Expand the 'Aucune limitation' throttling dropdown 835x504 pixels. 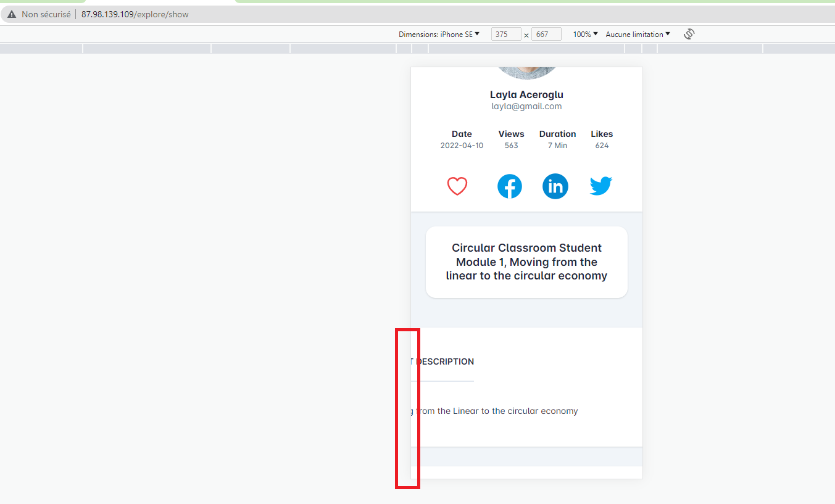coord(638,35)
